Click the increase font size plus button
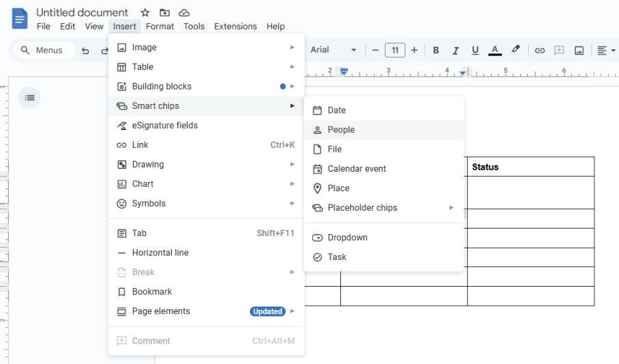 pyautogui.click(x=414, y=50)
